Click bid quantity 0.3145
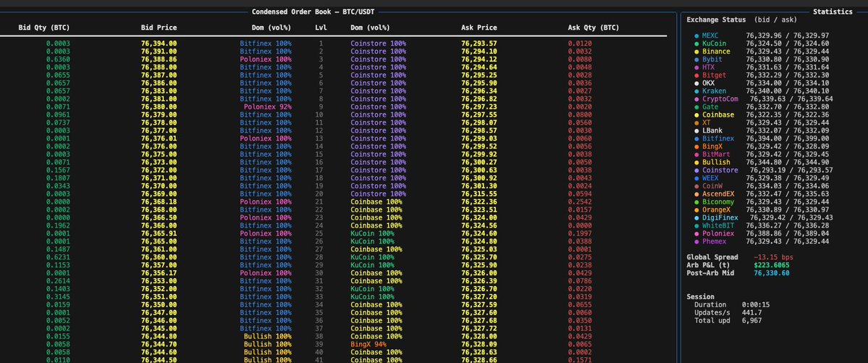This screenshot has width=868, height=363. point(58,297)
